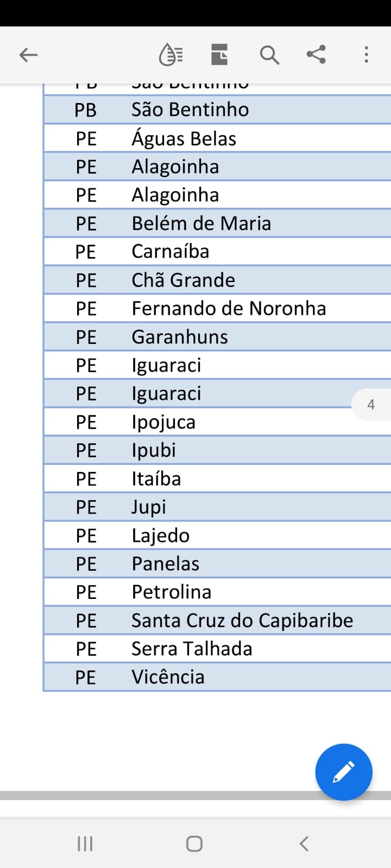391x868 pixels.
Task: Tap the Petrolina table cell
Action: (172, 592)
